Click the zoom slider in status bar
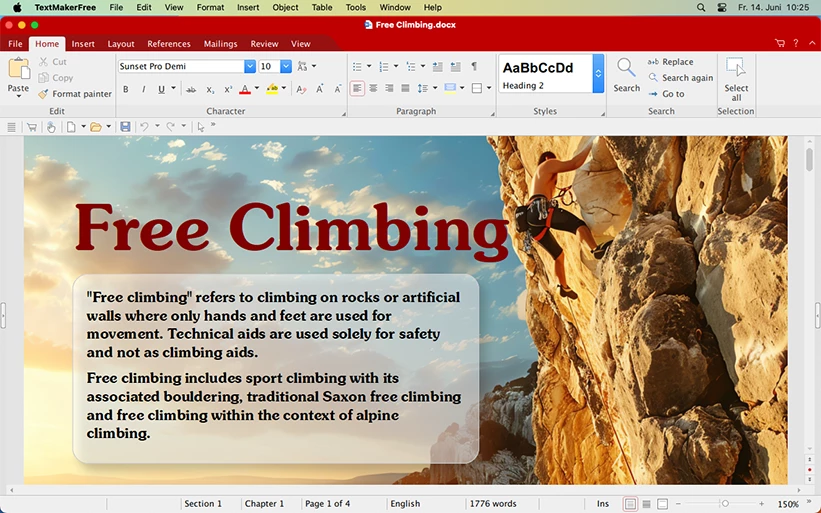This screenshot has width=821, height=513. coord(725,504)
